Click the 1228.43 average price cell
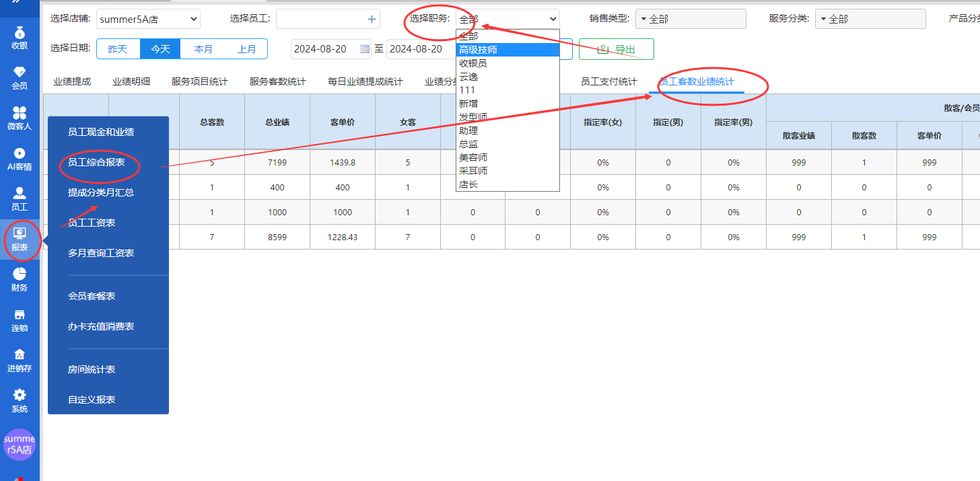 click(x=343, y=237)
